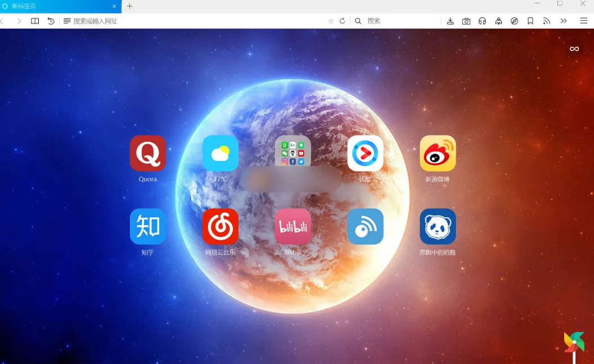
Task: Toggle the infinity mode switch on wallpaper
Action: tap(574, 48)
